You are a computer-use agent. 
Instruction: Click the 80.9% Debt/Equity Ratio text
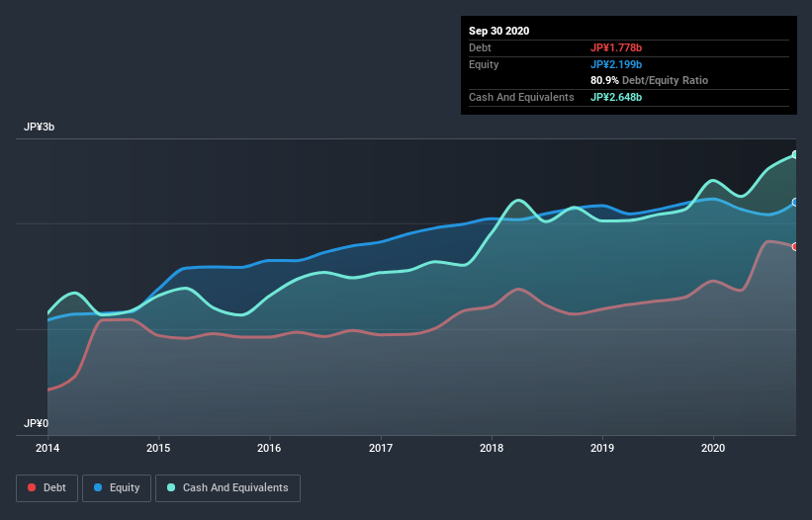click(x=650, y=80)
